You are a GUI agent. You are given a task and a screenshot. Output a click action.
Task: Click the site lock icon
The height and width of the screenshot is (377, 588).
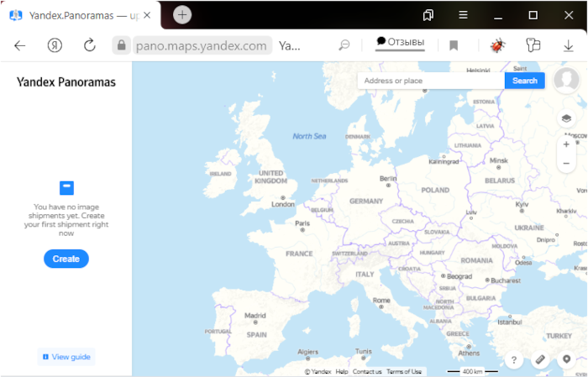click(x=121, y=45)
